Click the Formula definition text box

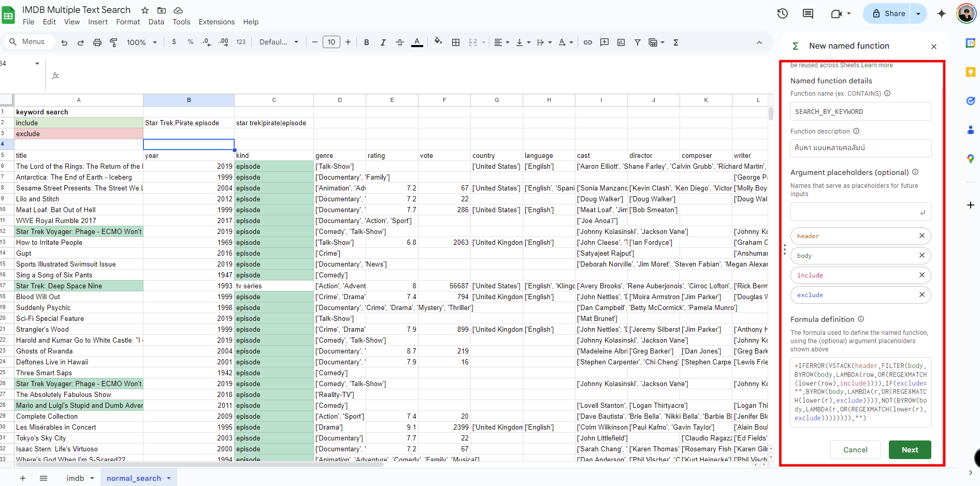click(860, 392)
